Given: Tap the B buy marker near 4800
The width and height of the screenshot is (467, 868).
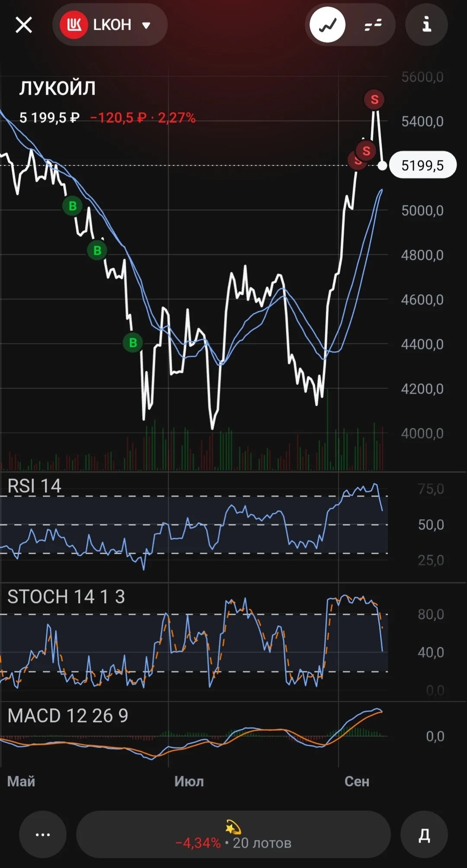Looking at the screenshot, I should click(x=97, y=250).
